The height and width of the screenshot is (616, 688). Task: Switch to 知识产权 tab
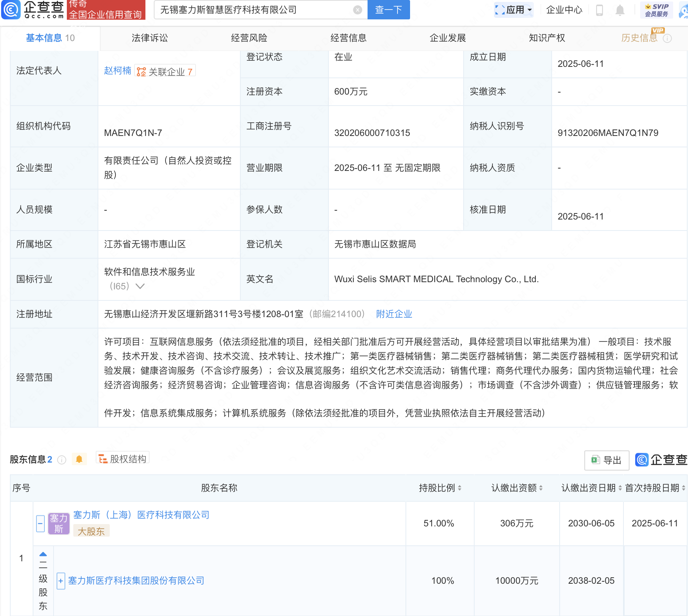tap(547, 38)
